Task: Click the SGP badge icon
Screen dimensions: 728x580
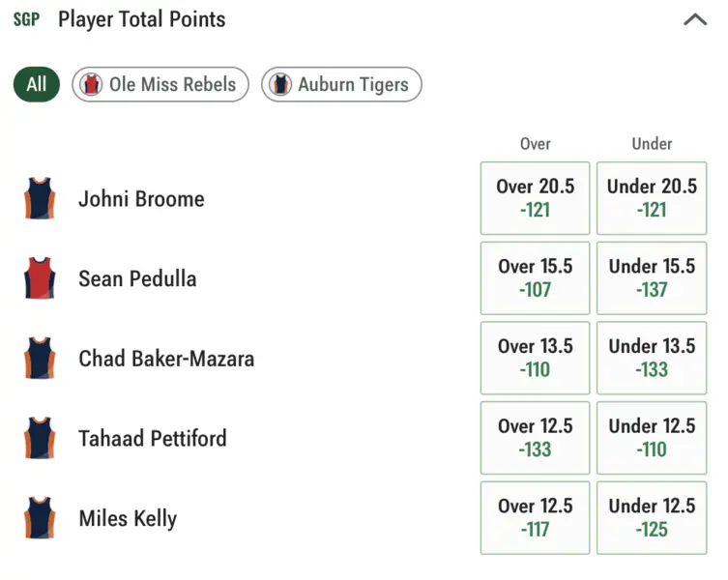Action: (x=26, y=19)
